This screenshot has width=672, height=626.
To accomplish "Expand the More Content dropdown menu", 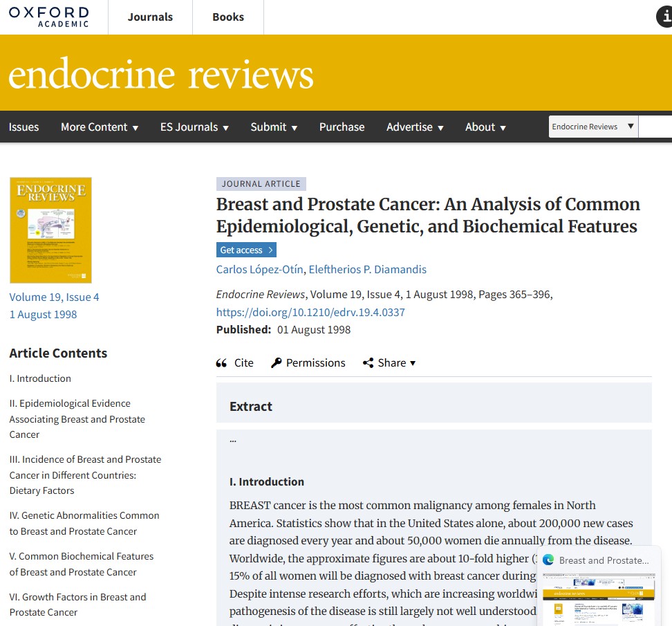I will (x=100, y=127).
